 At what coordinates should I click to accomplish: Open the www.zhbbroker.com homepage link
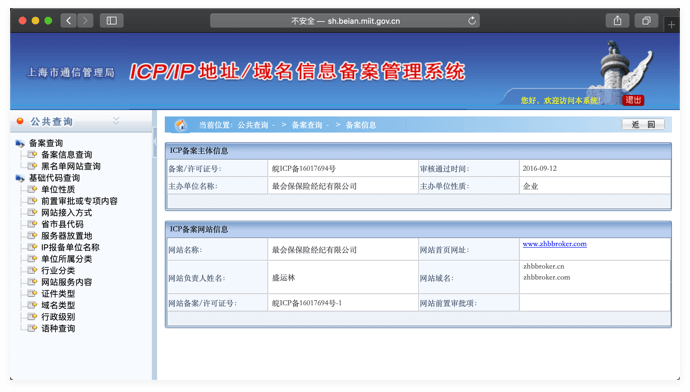click(x=554, y=244)
